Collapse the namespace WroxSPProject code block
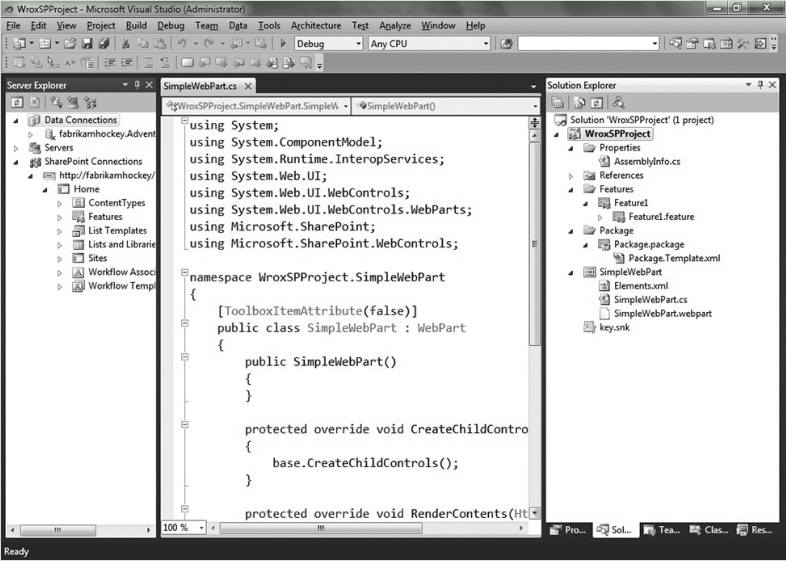The width and height of the screenshot is (786, 561). tap(184, 273)
